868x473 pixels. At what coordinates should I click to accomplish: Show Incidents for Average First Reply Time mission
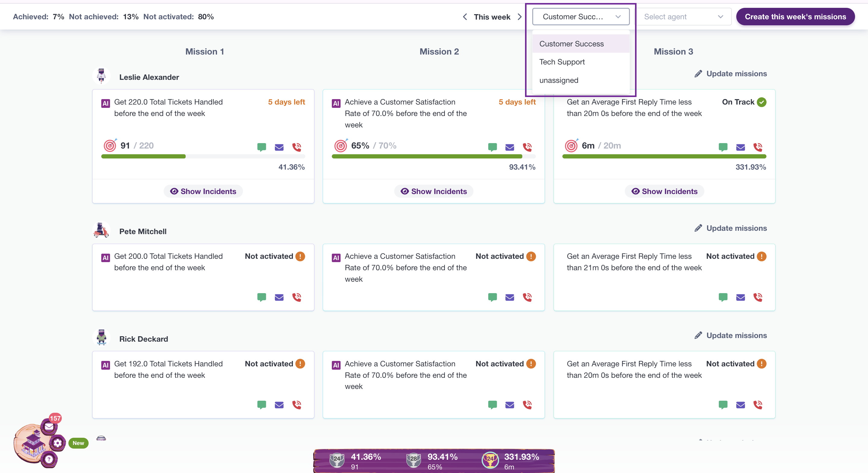coord(664,191)
